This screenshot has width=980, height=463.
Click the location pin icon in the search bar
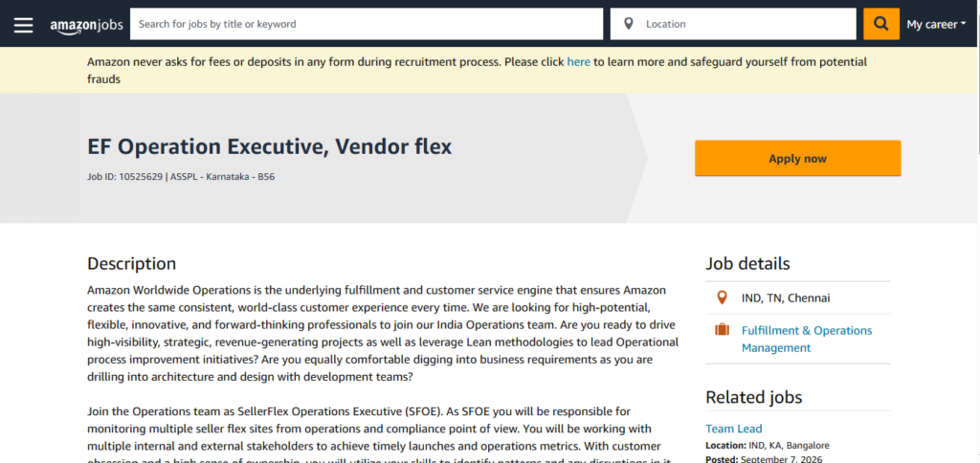point(629,24)
